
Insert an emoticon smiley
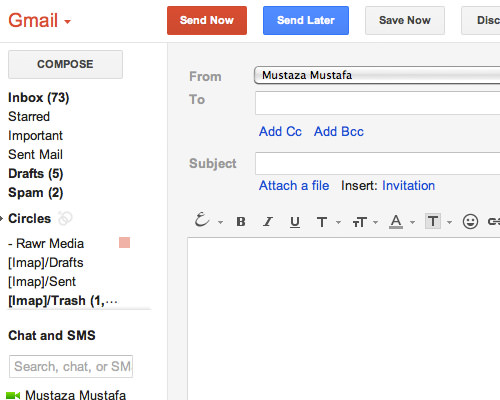coord(470,221)
